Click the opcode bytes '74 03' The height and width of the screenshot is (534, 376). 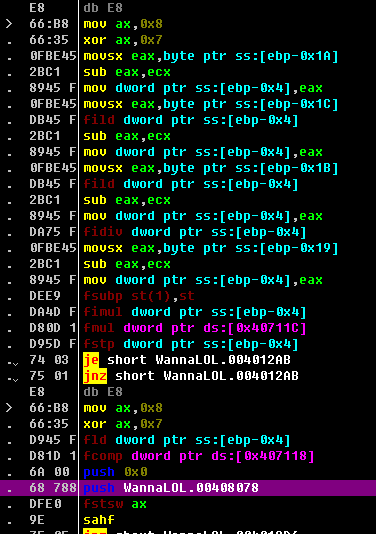tap(49, 360)
